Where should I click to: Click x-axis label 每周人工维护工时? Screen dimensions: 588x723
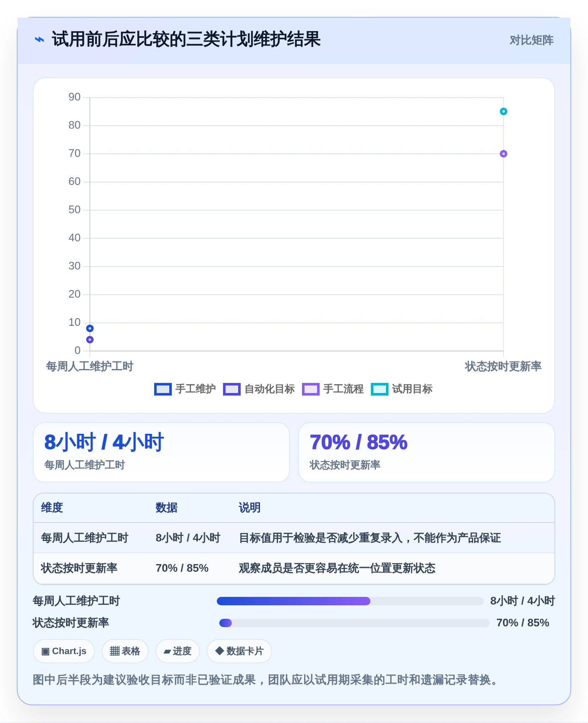coord(89,367)
